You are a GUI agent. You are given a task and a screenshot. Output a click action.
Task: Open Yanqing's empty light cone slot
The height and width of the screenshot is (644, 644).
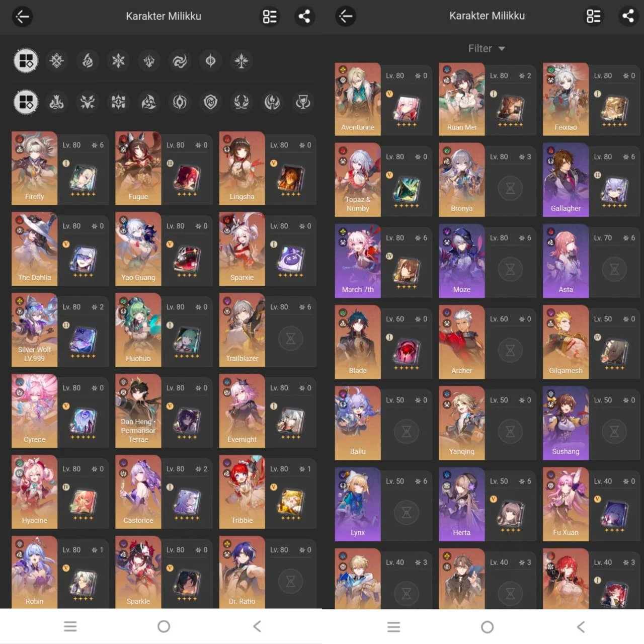(x=510, y=431)
